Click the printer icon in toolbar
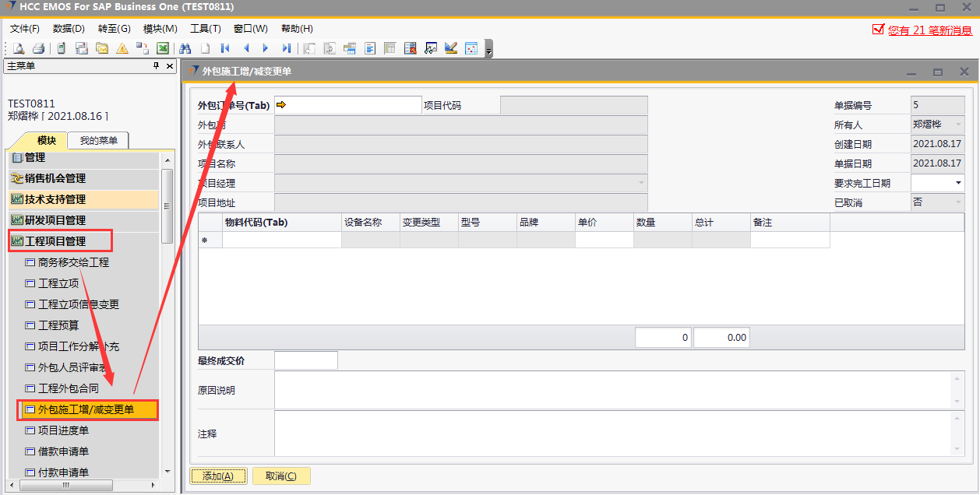Image resolution: width=980 pixels, height=495 pixels. click(38, 48)
